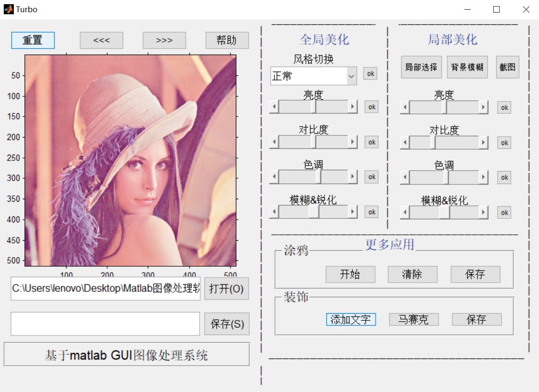Apply 背景模糊 background blur

click(x=467, y=67)
